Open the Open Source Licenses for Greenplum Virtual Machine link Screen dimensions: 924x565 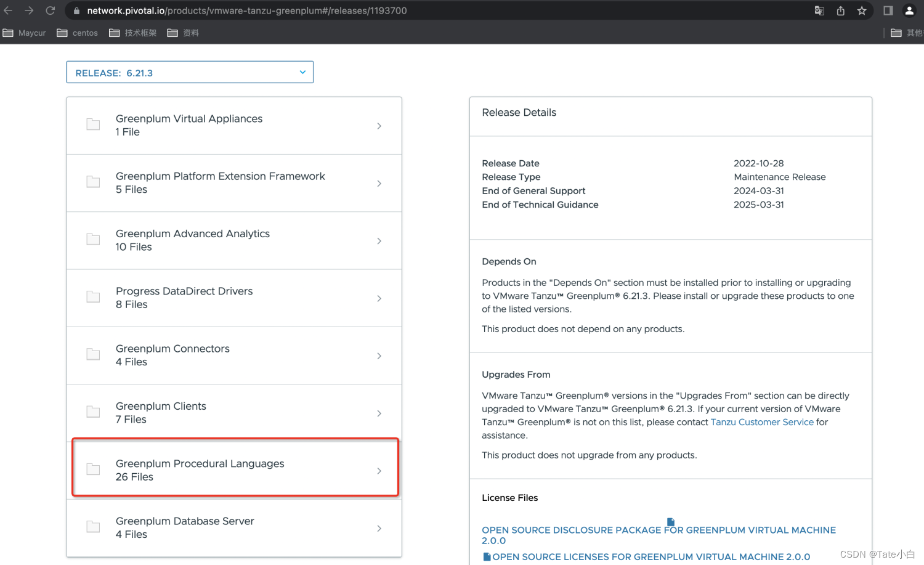point(651,557)
